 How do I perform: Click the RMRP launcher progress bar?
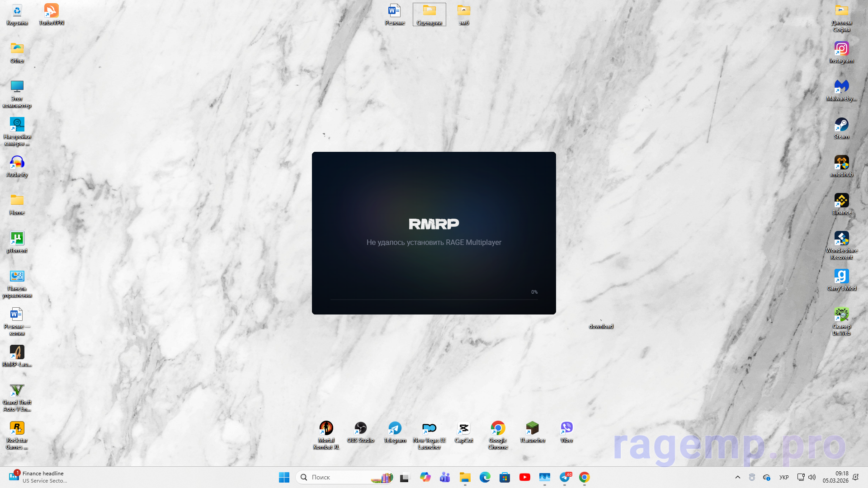click(x=434, y=299)
